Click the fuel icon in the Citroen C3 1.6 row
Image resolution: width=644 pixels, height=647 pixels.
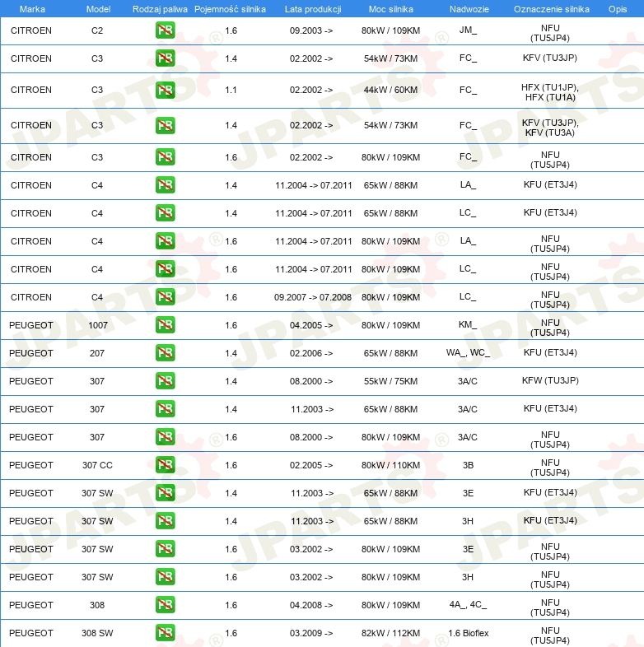coord(166,157)
